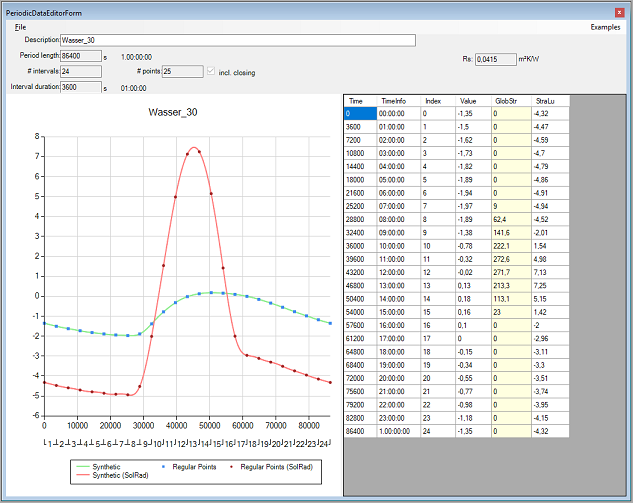Sort by the Value column header
The height and width of the screenshot is (503, 633).
pyautogui.click(x=470, y=101)
